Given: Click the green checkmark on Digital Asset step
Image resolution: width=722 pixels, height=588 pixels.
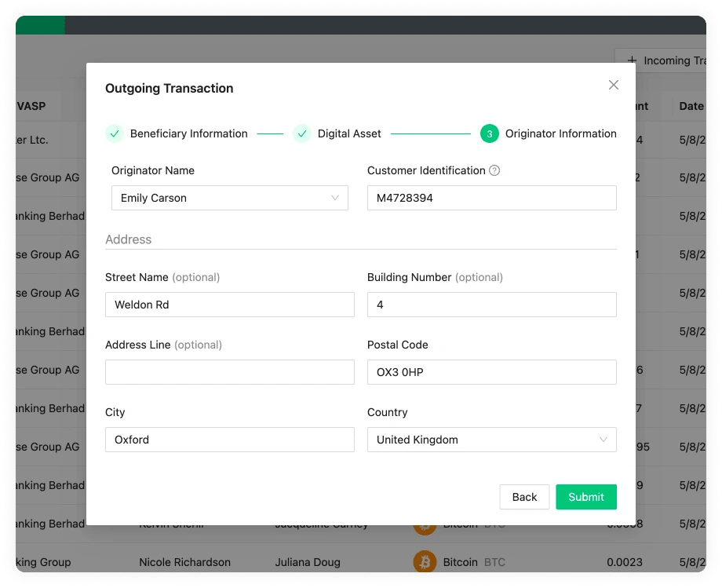Looking at the screenshot, I should [302, 133].
